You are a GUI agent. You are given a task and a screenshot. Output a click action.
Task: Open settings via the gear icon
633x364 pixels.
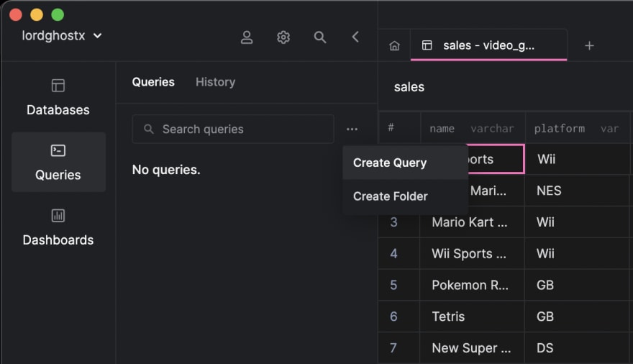pyautogui.click(x=283, y=37)
